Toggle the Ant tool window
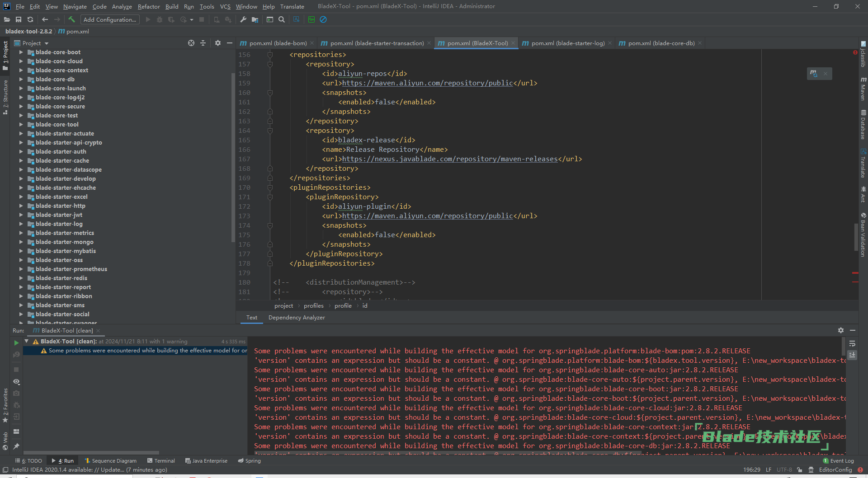This screenshot has height=478, width=868. click(x=863, y=194)
